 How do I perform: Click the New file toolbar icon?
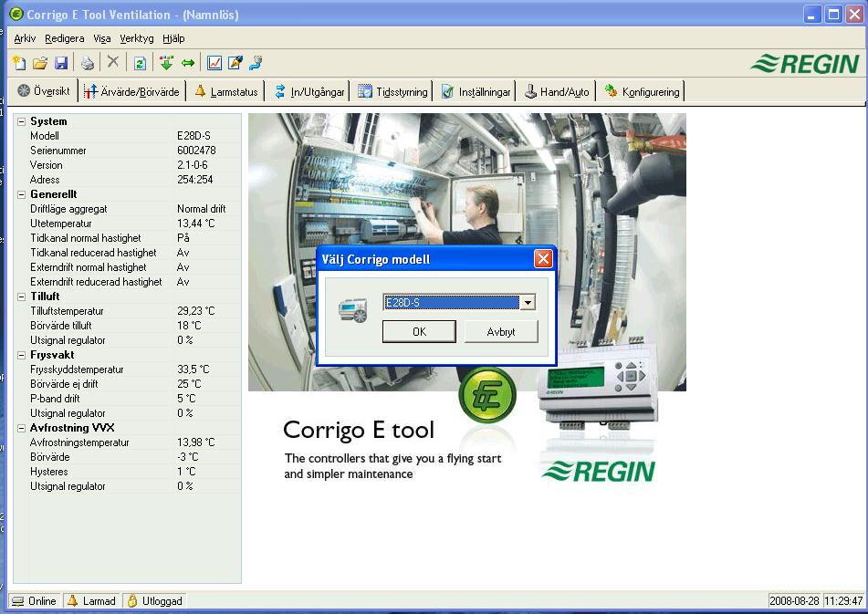[19, 63]
